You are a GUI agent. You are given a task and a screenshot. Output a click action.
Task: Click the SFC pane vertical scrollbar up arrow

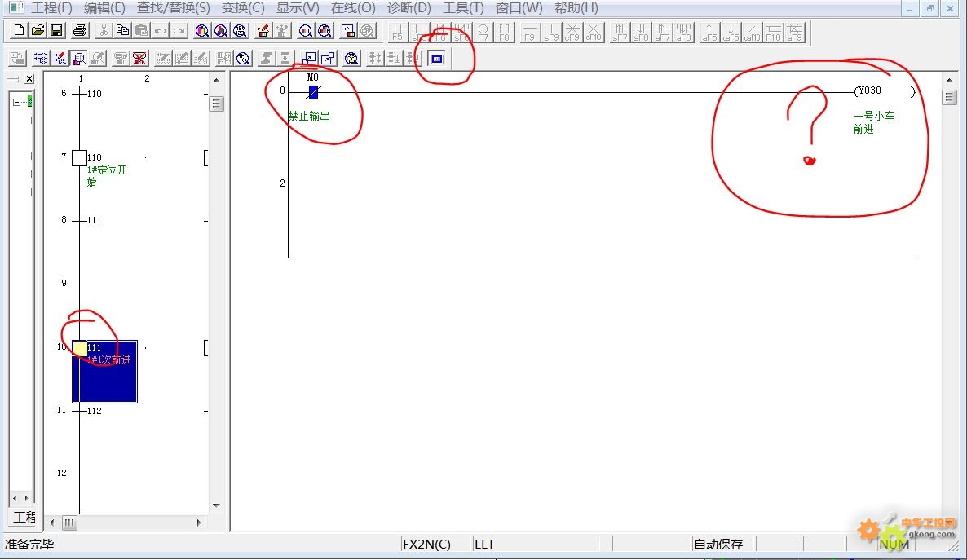coord(216,80)
